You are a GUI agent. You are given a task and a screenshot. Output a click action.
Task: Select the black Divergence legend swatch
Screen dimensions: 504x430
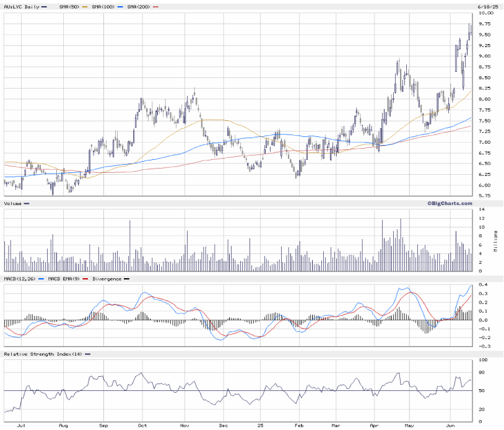[x=127, y=279]
